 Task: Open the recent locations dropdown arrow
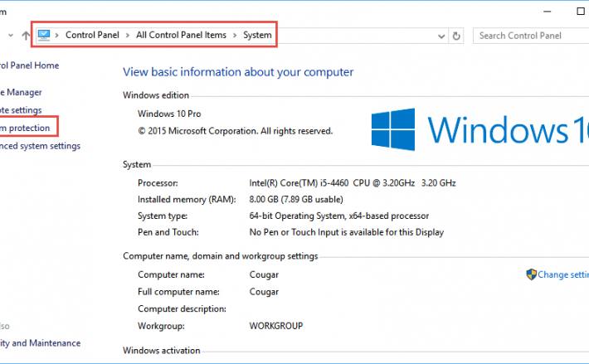(x=11, y=36)
